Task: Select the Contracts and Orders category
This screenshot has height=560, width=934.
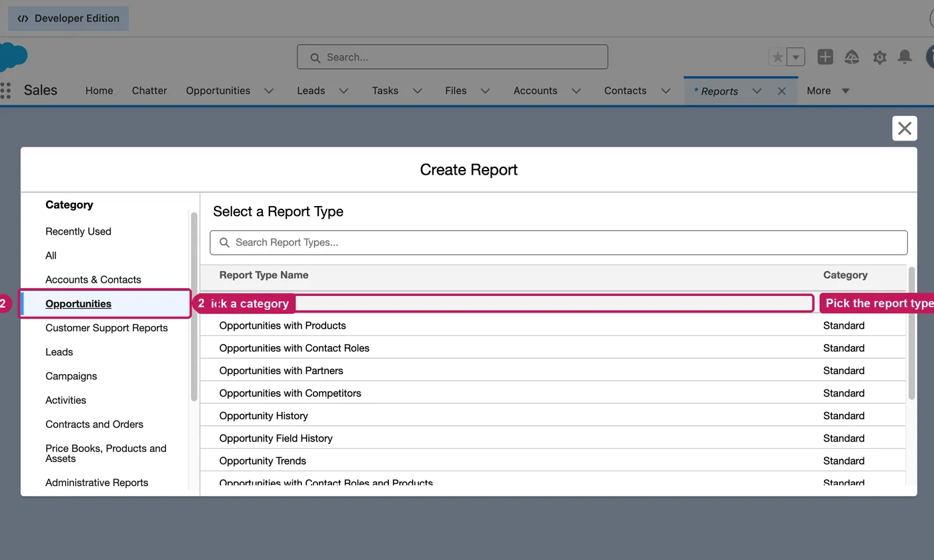Action: coord(94,424)
